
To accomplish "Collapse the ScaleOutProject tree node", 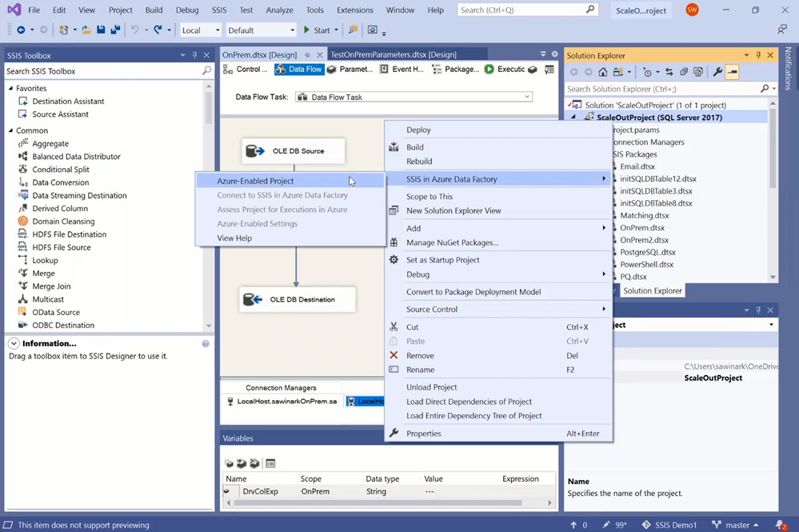I will pyautogui.click(x=573, y=118).
